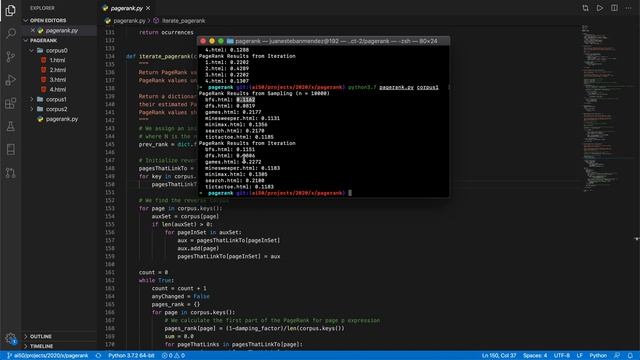Image resolution: width=640 pixels, height=360 pixels.
Task: Click 'return ocurrences' code line
Action: point(166,32)
